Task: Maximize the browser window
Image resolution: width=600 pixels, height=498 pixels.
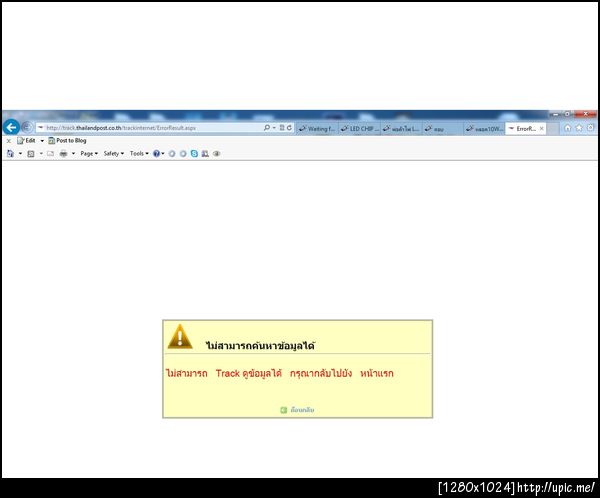Action: 568,114
